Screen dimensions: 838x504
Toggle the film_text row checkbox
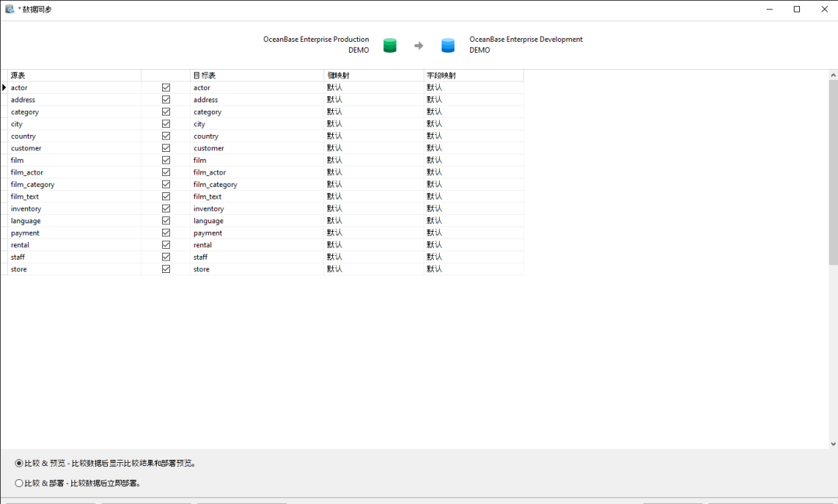click(166, 196)
